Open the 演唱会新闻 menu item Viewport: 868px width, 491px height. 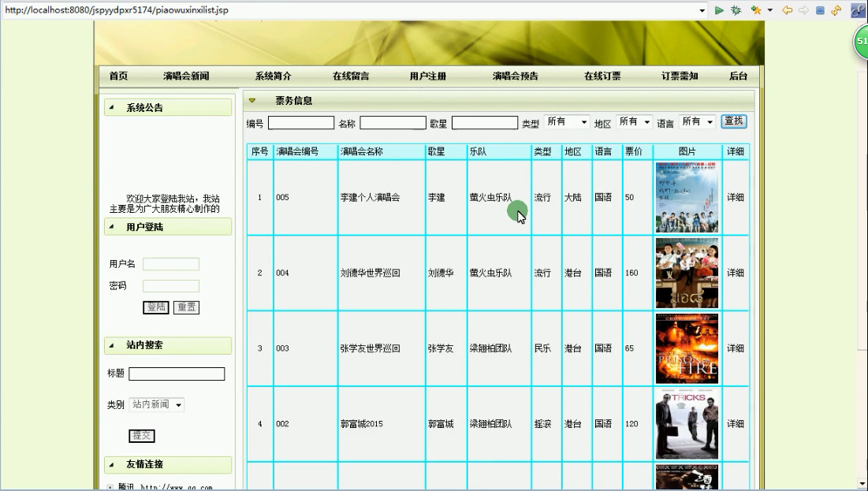click(x=186, y=76)
